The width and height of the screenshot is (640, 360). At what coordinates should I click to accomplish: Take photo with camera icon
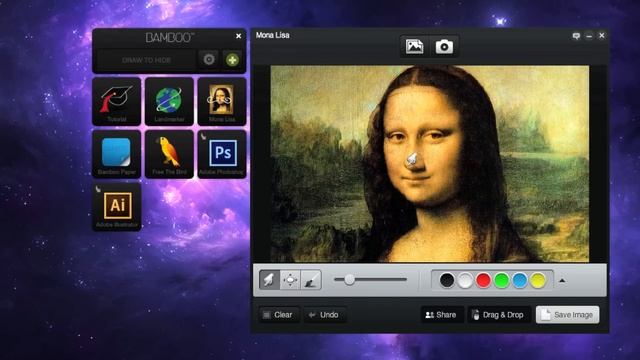[444, 47]
